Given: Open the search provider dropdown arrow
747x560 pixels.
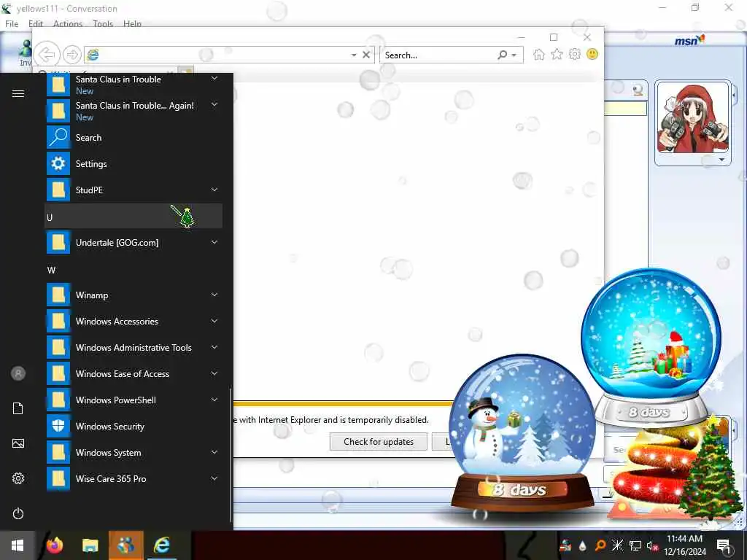Looking at the screenshot, I should (514, 55).
